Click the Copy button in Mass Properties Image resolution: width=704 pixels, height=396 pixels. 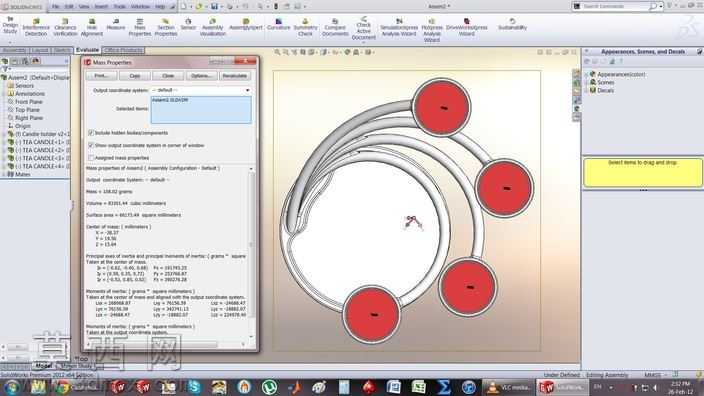click(x=135, y=76)
